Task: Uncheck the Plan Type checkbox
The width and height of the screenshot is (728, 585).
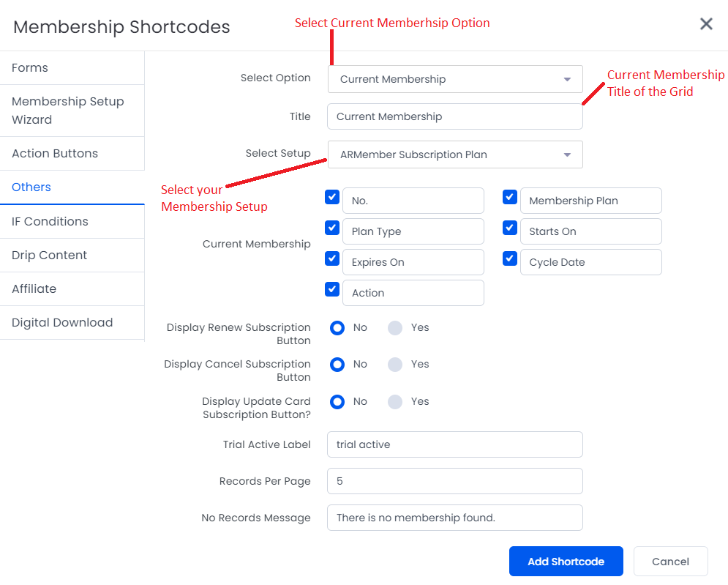Action: 332,228
